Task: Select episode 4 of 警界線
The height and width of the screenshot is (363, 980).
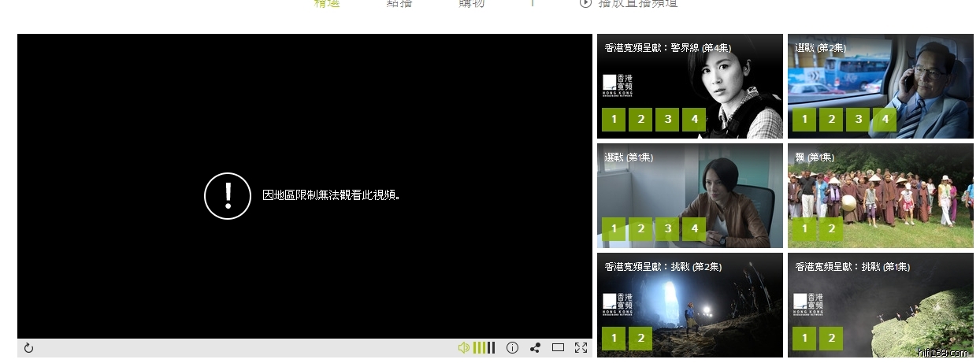Action: coord(694,120)
